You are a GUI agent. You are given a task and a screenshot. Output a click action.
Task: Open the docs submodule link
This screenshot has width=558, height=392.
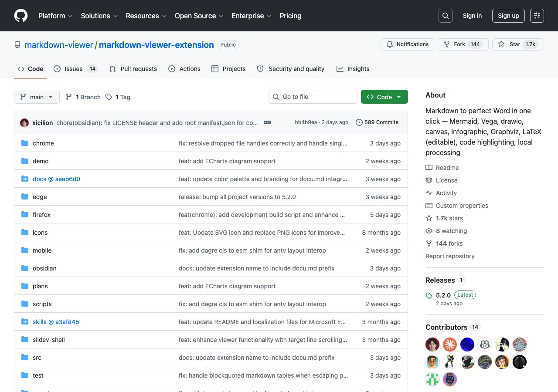[x=56, y=179]
